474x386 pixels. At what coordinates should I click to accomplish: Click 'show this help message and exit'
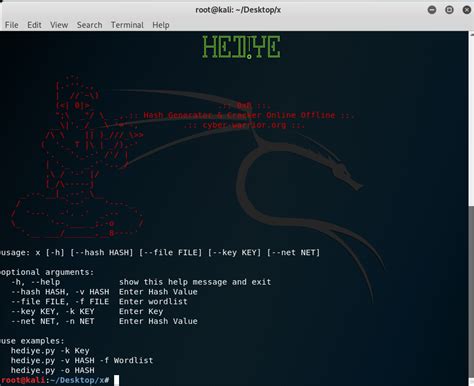point(195,282)
